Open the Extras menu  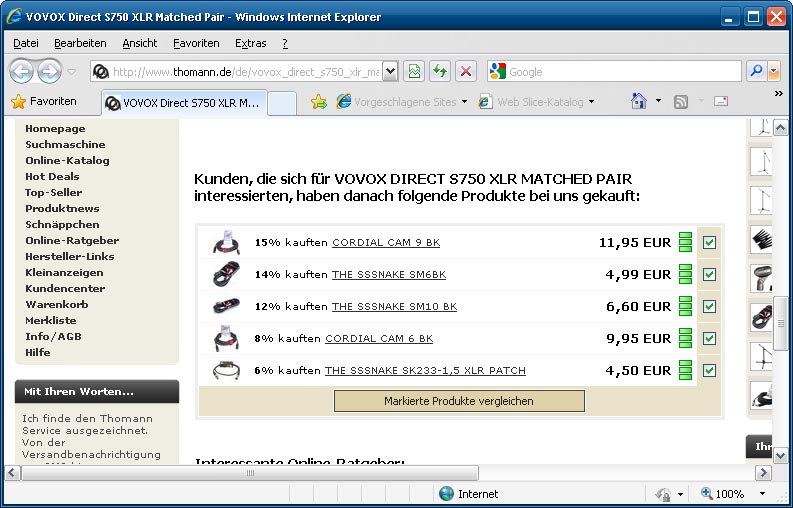(x=250, y=44)
